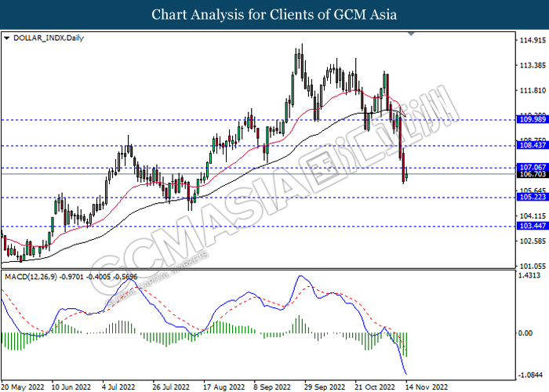Image resolution: width=549 pixels, height=392 pixels.
Task: Click the 26 Jul 2022 date label
Action: click(x=171, y=387)
